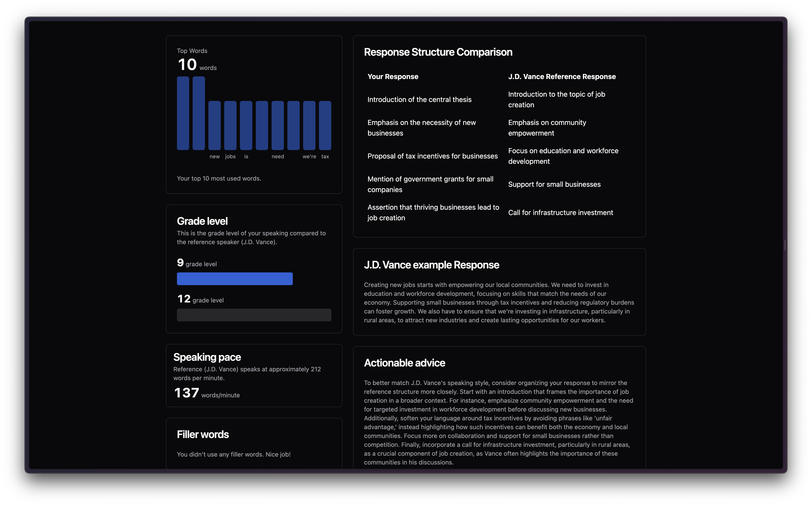Screen dimensions: 812x506
Task: Click the gray 12 grade level progress bar
Action: click(254, 315)
